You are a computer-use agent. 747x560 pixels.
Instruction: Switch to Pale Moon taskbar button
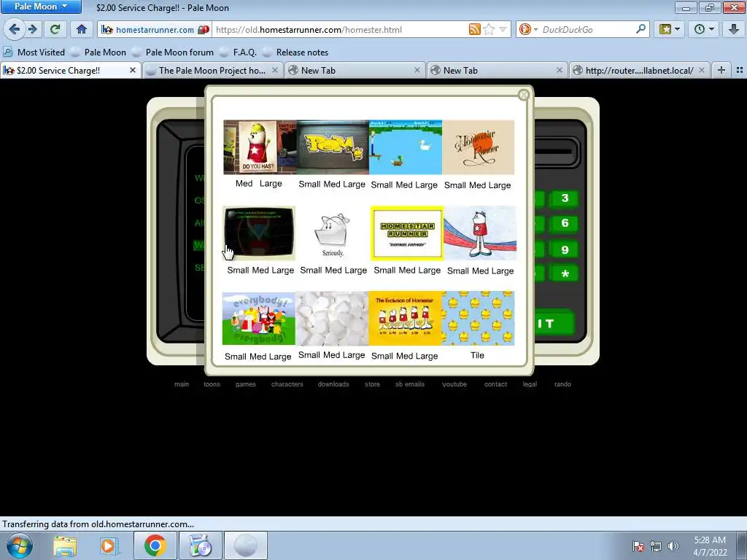(x=246, y=545)
